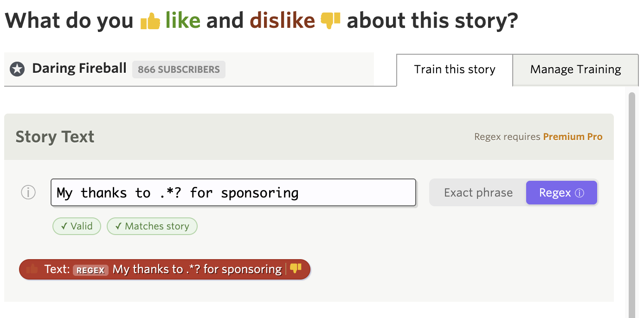
Task: Open the info icon next to Story Text field
Action: pyautogui.click(x=28, y=192)
